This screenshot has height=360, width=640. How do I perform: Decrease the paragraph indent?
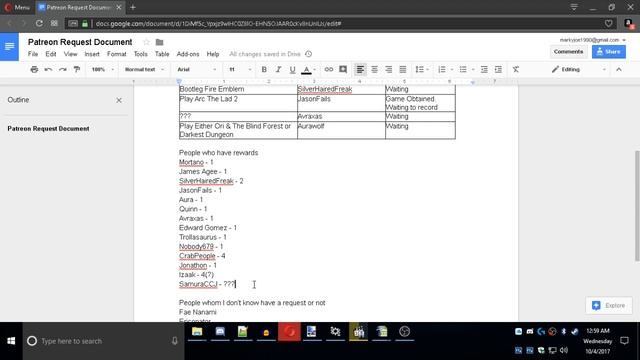(484, 69)
